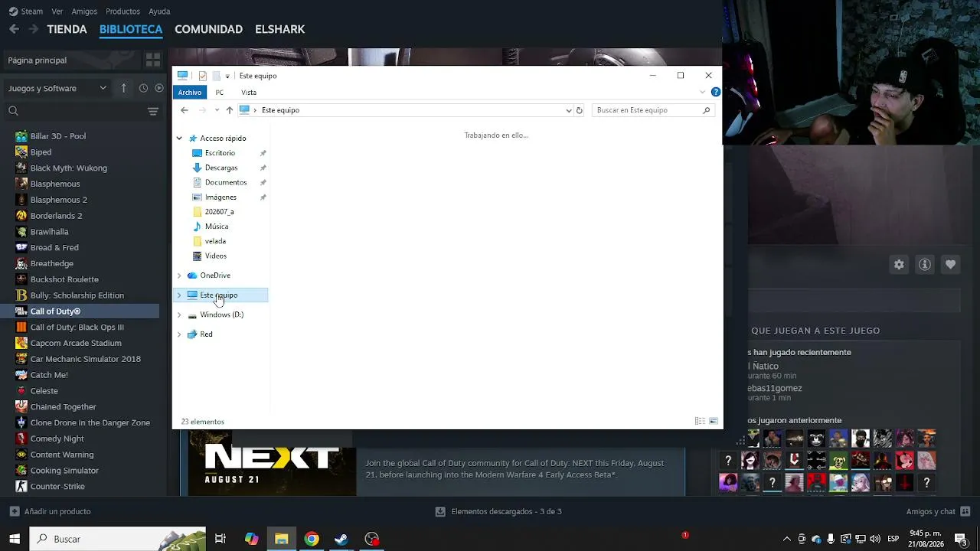Switch Explorer to large icons view
The height and width of the screenshot is (551, 980).
coord(714,422)
